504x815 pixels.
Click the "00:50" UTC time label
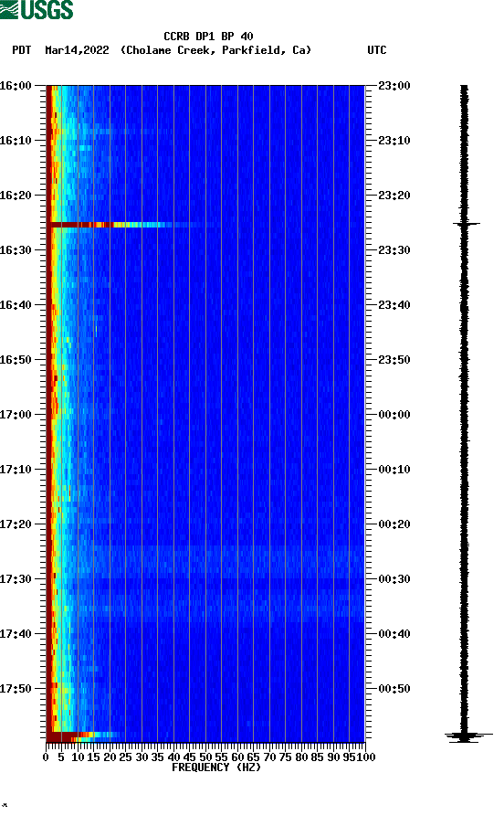394,689
